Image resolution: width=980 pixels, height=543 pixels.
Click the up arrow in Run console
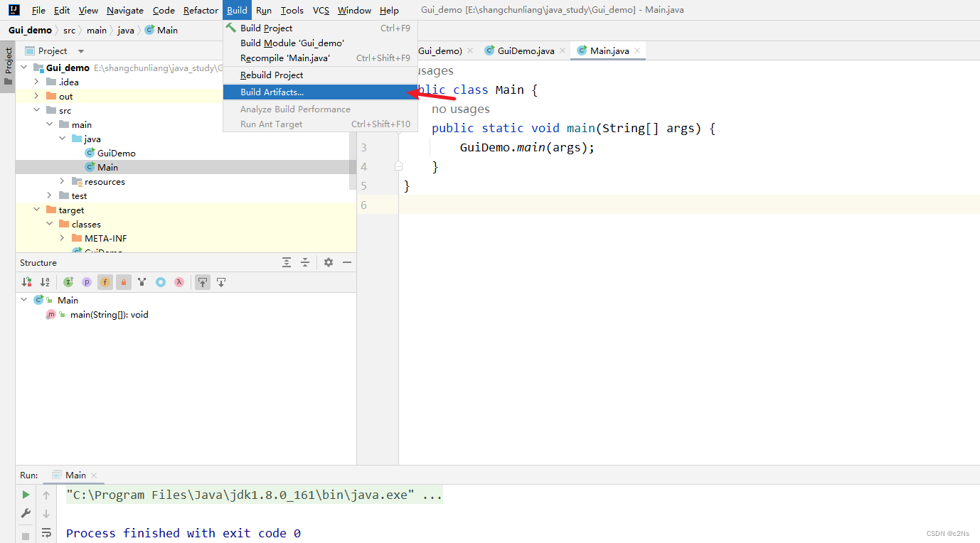(46, 495)
